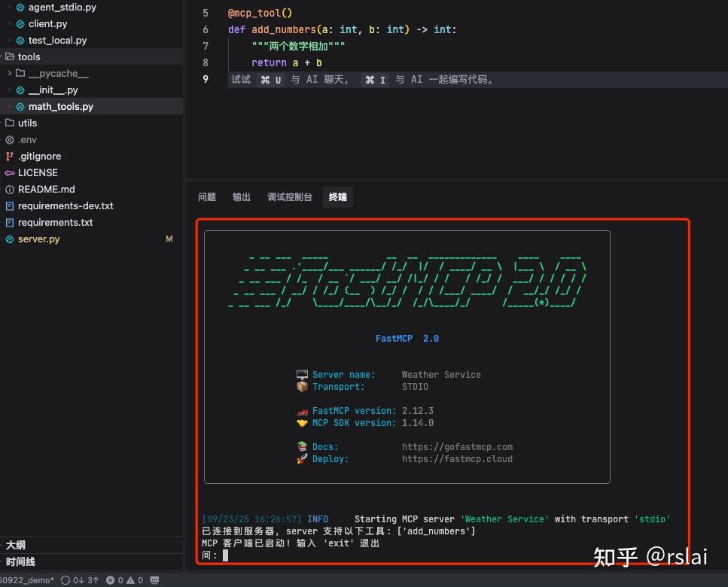Open the LICENSE file
The height and width of the screenshot is (587, 728).
[38, 172]
